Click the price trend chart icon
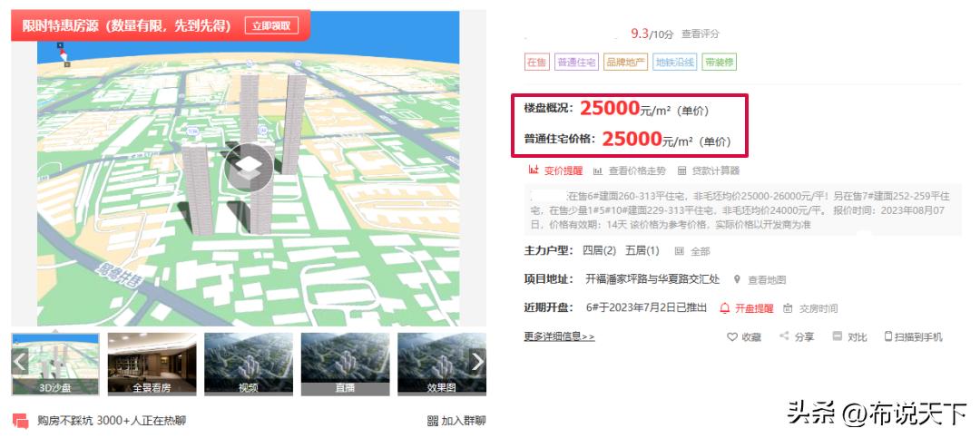The image size is (980, 438). tap(598, 170)
